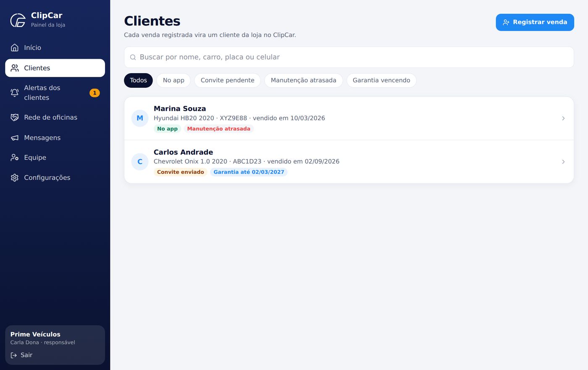
Task: Click the Chevrolet Onix 1.0 2020 details line
Action: point(247,162)
